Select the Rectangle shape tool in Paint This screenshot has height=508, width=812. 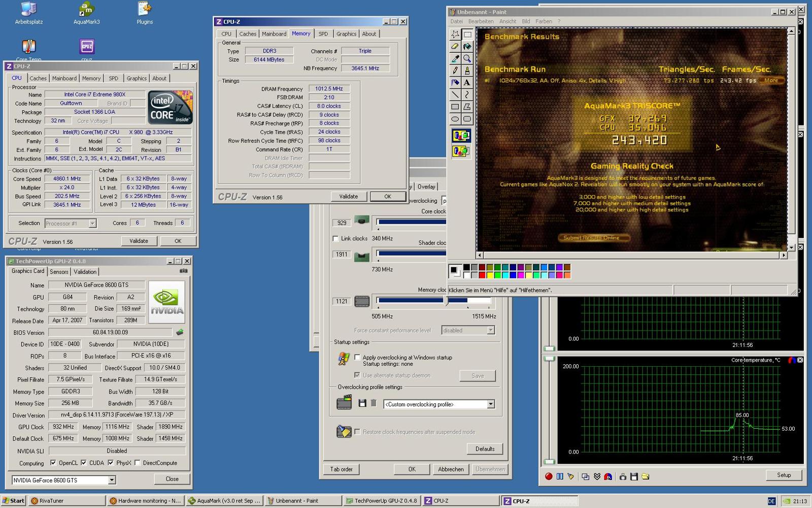tap(455, 107)
